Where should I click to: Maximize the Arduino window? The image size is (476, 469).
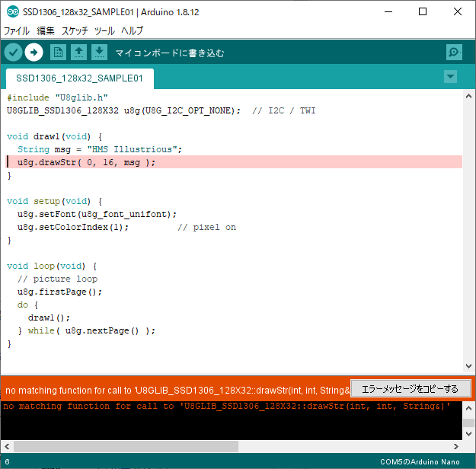click(x=423, y=12)
